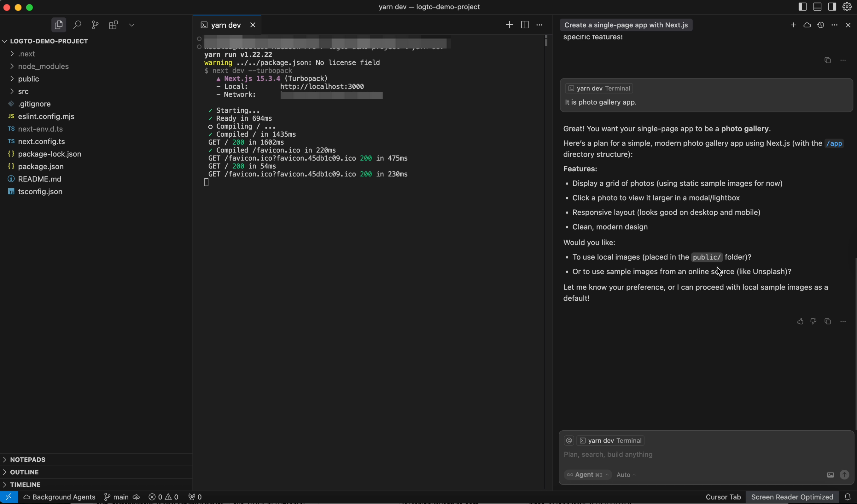Open next-env.d.ts file

[x=96, y=129]
